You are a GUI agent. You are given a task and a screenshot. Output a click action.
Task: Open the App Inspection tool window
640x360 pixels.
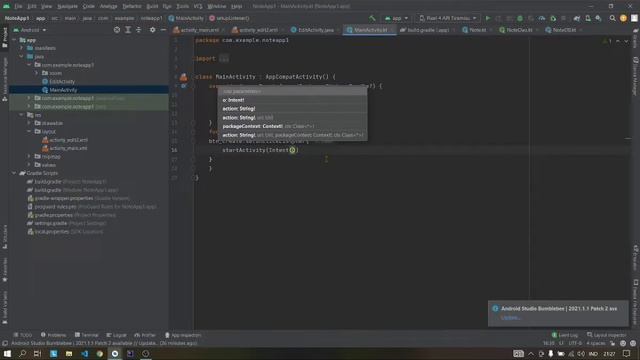pos(183,335)
